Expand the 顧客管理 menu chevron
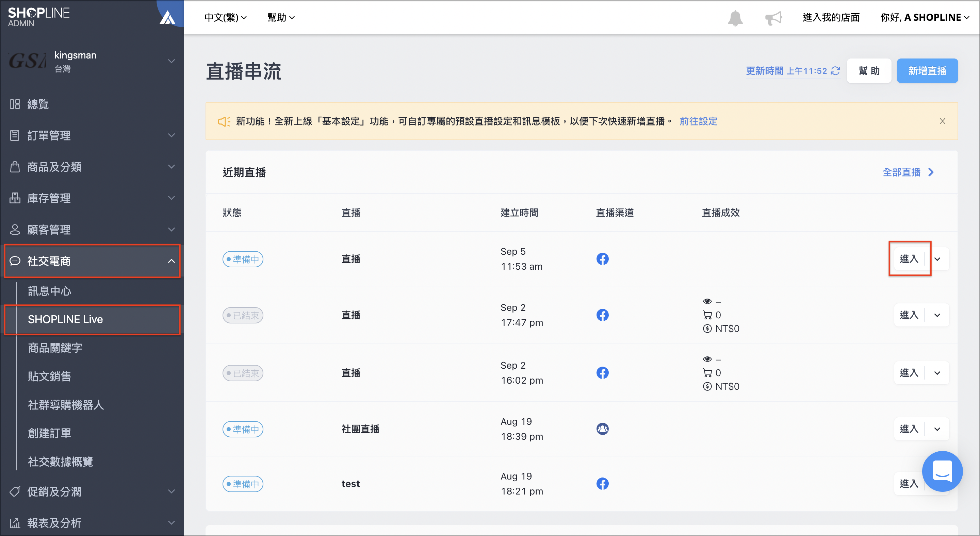This screenshot has height=536, width=980. (x=171, y=229)
